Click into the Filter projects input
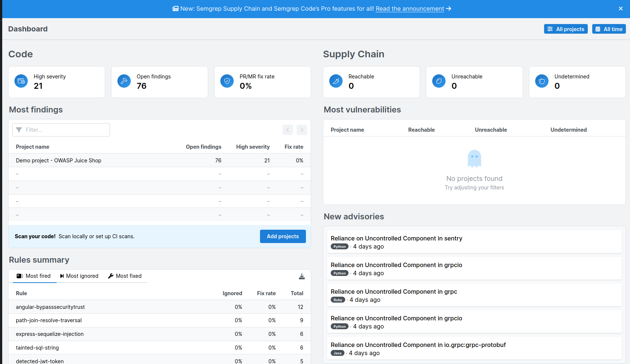 tap(61, 130)
